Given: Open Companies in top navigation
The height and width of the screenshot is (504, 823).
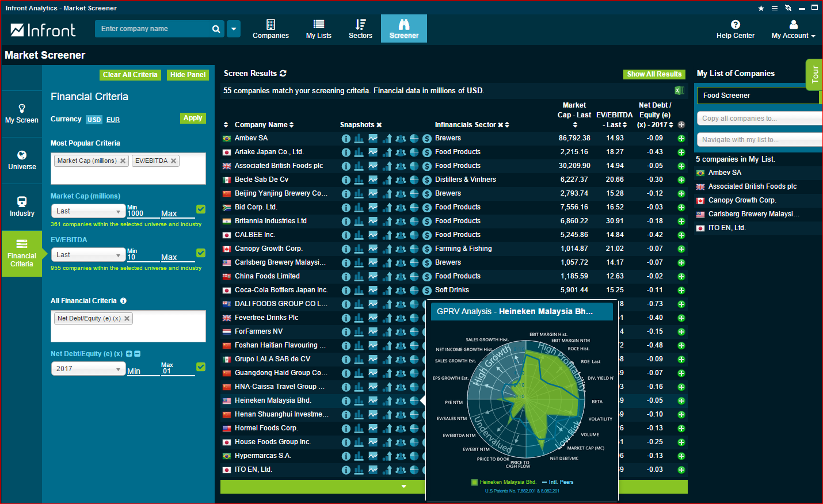Looking at the screenshot, I should (270, 29).
